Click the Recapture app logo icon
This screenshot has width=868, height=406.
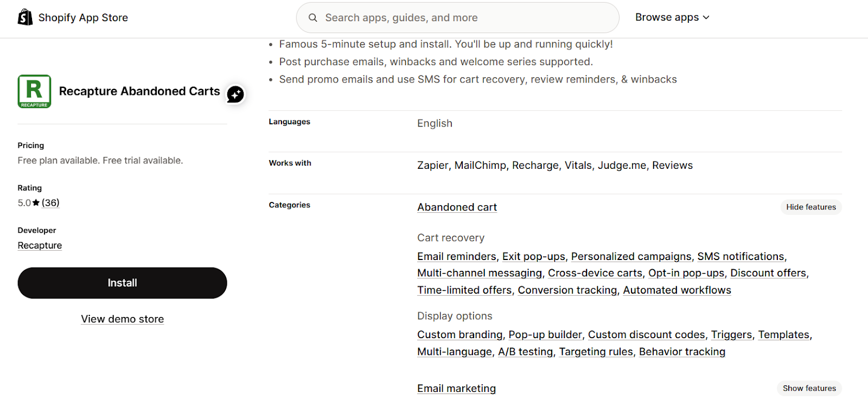click(x=34, y=91)
